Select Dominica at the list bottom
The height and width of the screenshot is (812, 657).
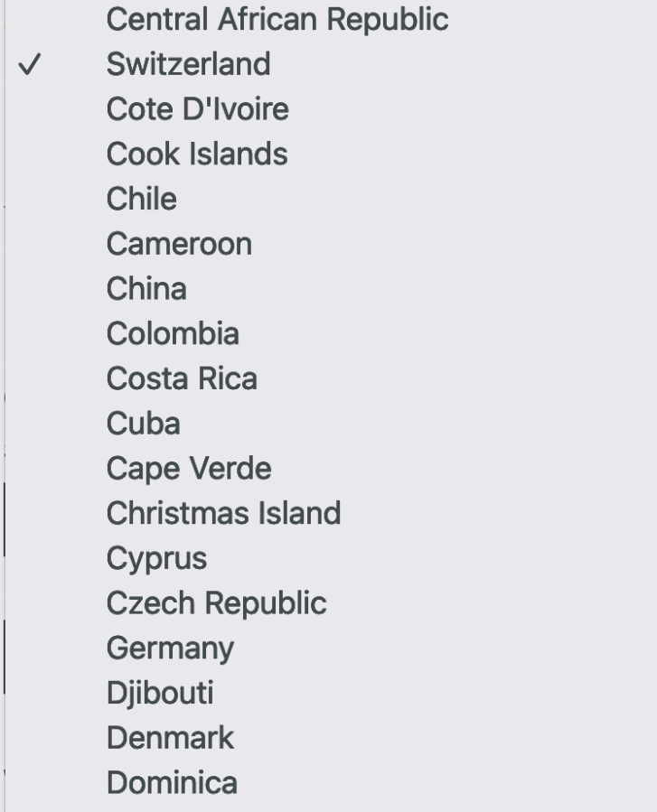(172, 782)
